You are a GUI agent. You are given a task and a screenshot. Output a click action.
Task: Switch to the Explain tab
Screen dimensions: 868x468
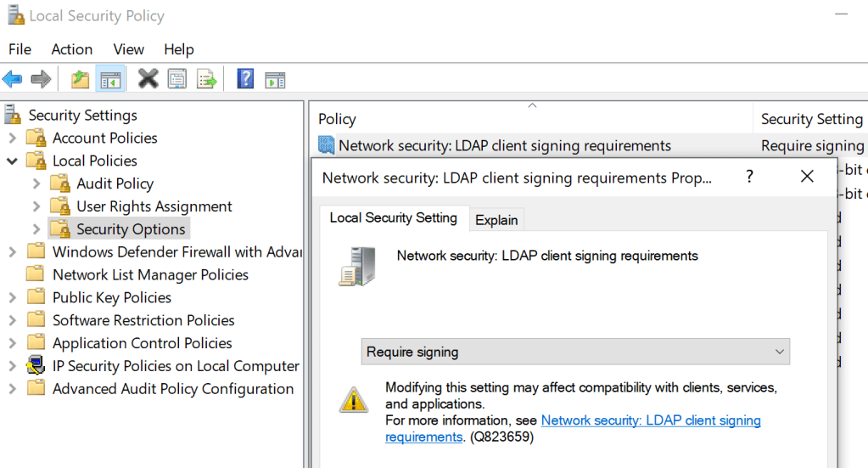496,220
